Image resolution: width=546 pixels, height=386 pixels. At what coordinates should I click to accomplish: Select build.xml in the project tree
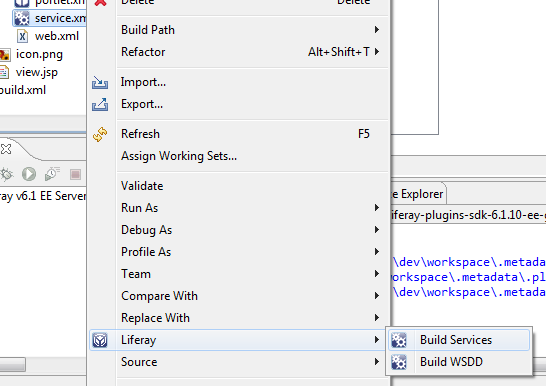[23, 90]
